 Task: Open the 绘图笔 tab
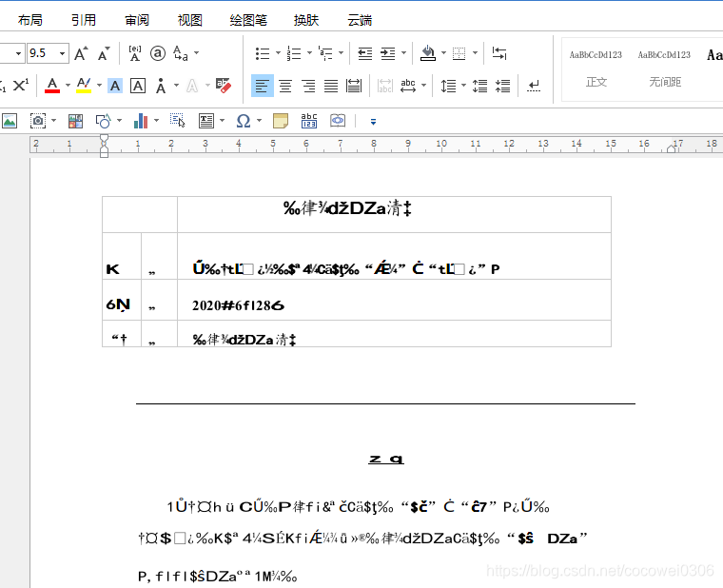click(248, 20)
